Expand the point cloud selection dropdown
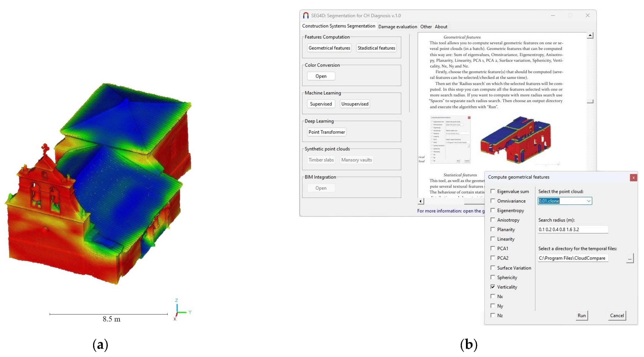 tap(588, 201)
